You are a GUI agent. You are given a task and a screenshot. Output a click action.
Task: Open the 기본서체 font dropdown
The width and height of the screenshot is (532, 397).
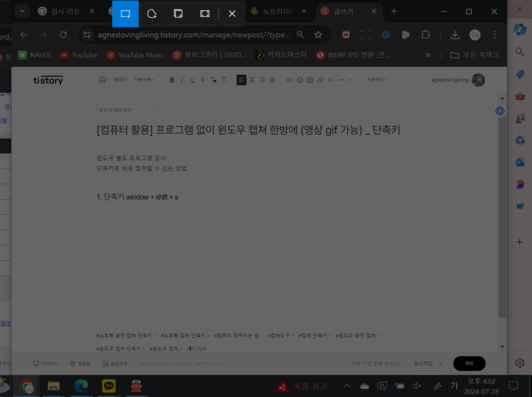tap(144, 80)
